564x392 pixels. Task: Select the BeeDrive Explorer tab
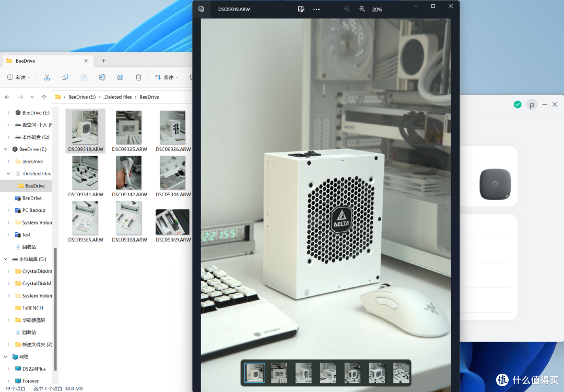tap(47, 61)
